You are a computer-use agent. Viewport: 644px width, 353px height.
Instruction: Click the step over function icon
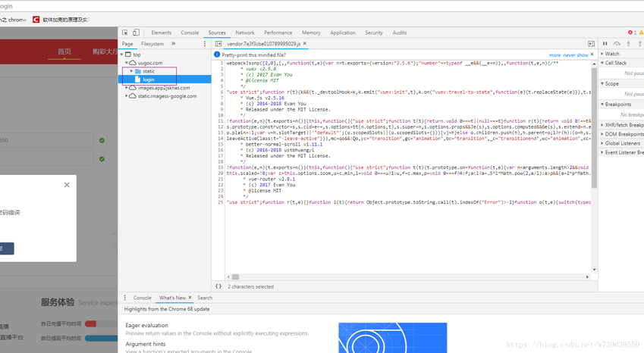[x=617, y=43]
